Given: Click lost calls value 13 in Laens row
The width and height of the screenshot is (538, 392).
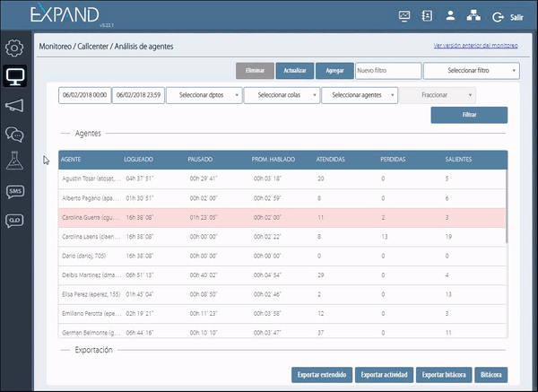Looking at the screenshot, I should (x=385, y=237).
